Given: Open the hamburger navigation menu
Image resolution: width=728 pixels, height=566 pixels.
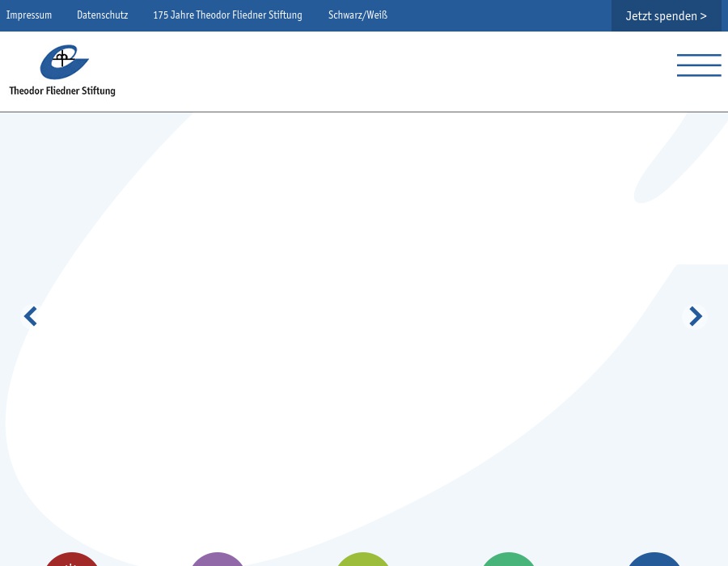Looking at the screenshot, I should pos(699,65).
